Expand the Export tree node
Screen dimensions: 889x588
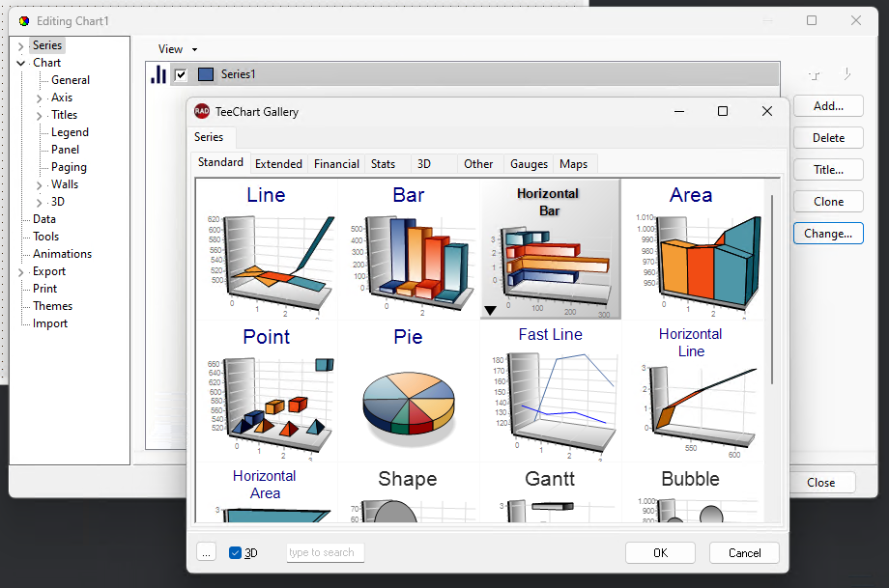click(x=20, y=272)
